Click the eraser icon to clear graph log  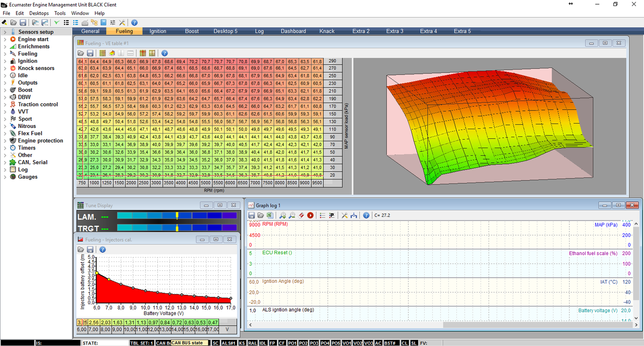[301, 215]
